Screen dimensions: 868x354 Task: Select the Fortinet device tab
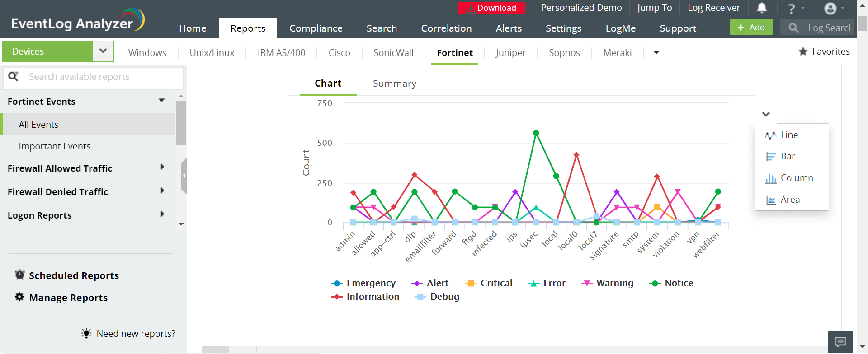[x=455, y=53]
